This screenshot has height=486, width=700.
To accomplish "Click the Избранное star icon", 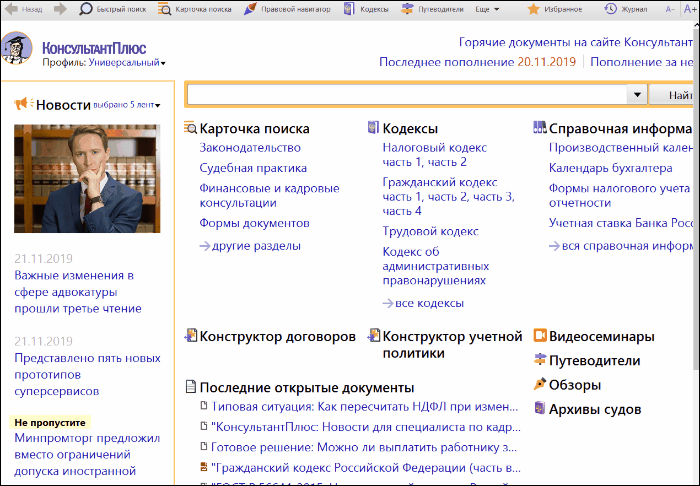I will (533, 9).
